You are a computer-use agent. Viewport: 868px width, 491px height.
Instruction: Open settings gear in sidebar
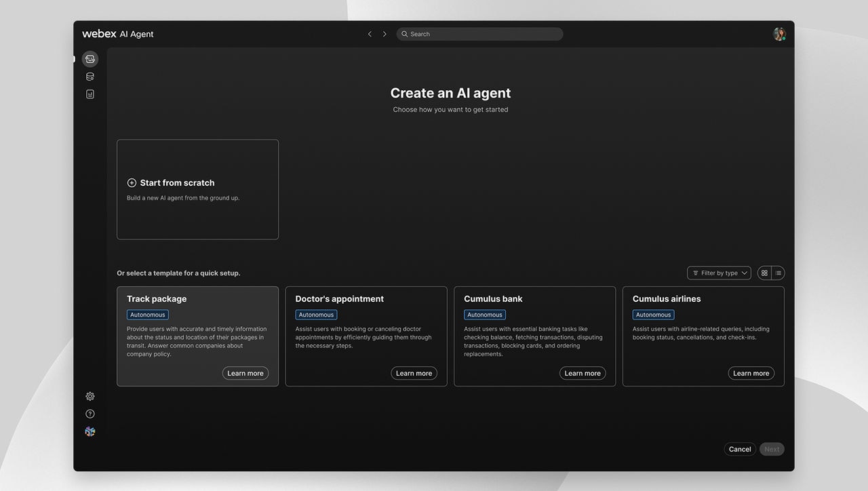coord(90,396)
